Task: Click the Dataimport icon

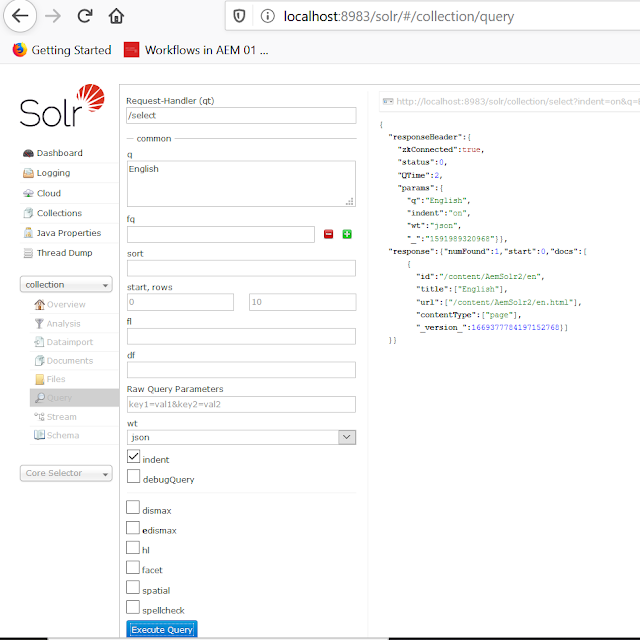Action: click(39, 342)
